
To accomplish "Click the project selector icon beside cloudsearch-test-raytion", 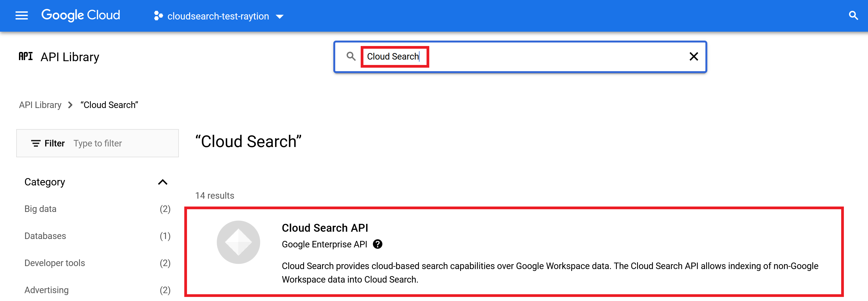I will [158, 16].
